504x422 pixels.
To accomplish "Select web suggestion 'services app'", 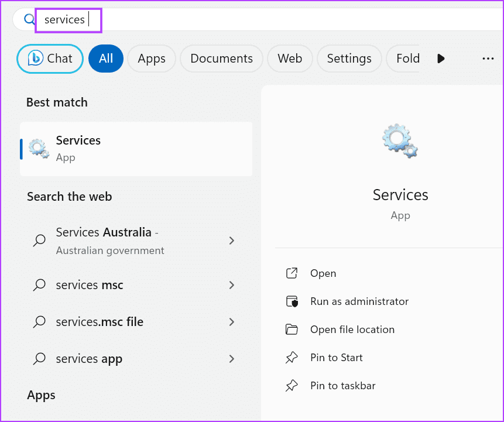I will (136, 359).
